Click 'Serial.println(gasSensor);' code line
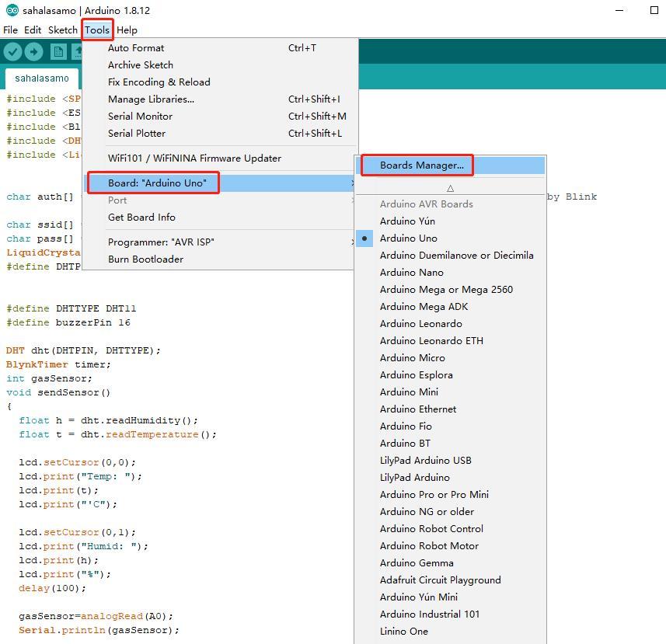The width and height of the screenshot is (666, 644). [99, 630]
